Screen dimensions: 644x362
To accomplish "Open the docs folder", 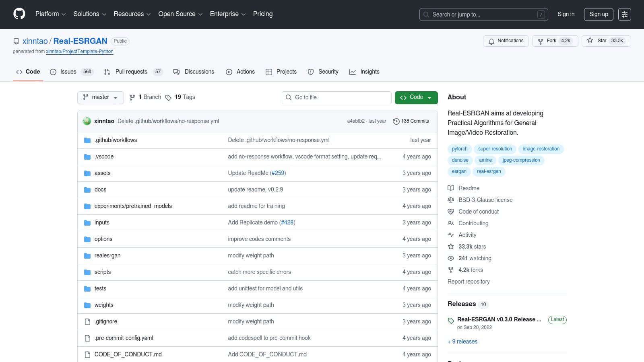I will pyautogui.click(x=100, y=189).
